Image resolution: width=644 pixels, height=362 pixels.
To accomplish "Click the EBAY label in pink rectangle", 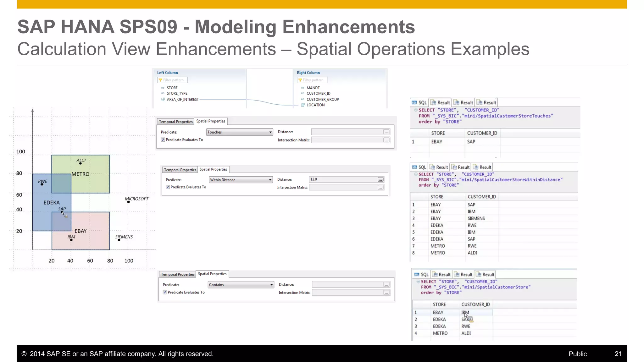I will click(80, 231).
